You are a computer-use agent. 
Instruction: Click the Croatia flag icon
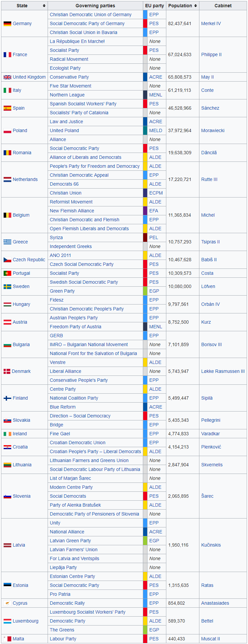pos(7,447)
